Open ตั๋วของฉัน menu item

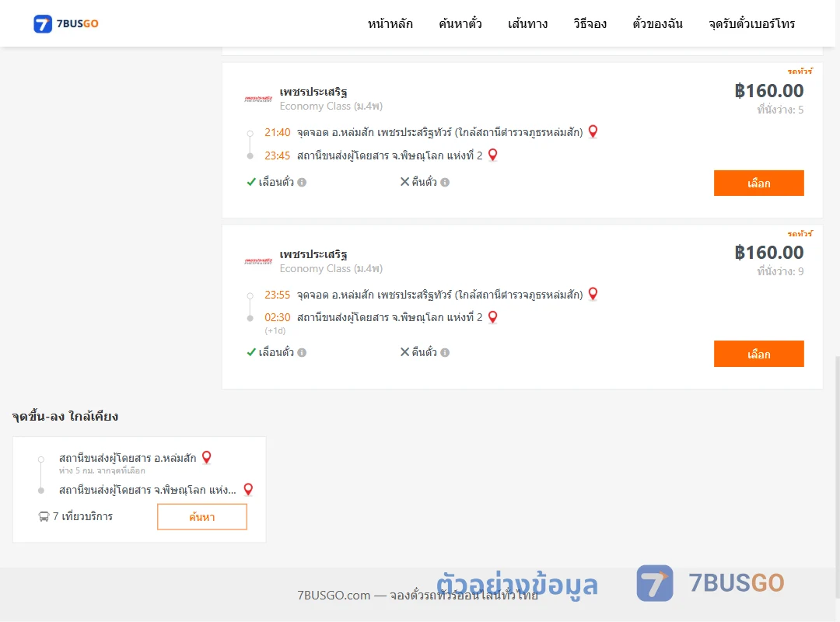point(657,23)
